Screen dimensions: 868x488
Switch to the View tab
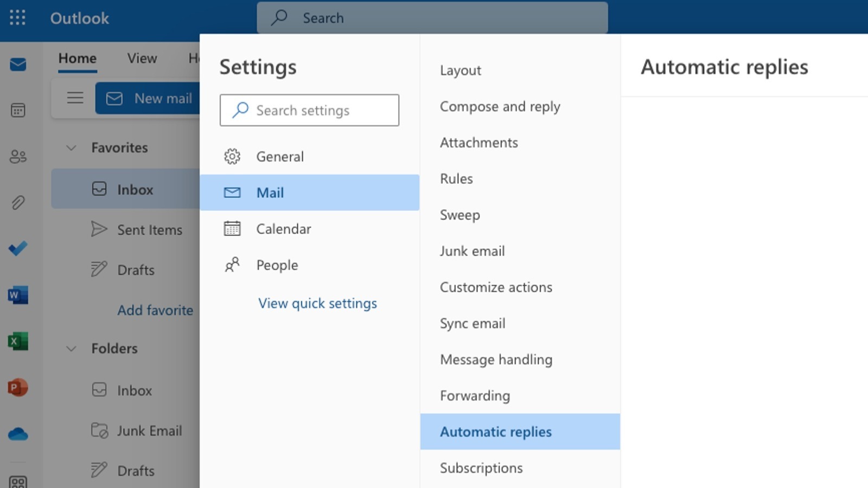pyautogui.click(x=141, y=58)
